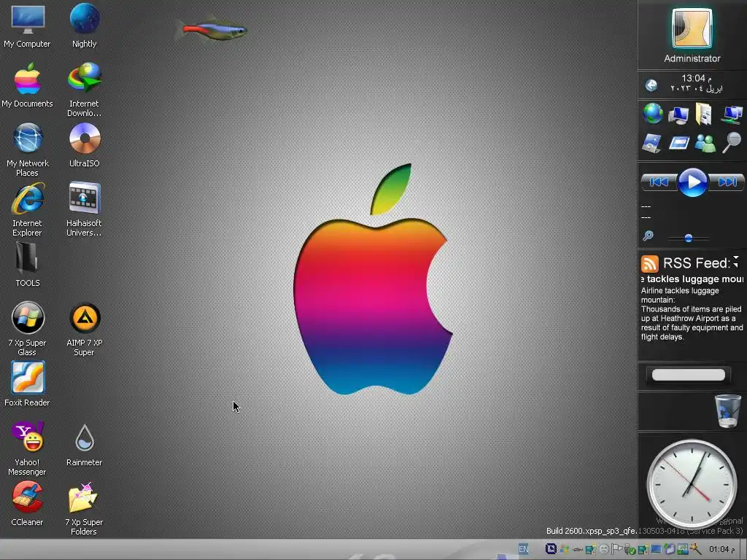This screenshot has width=747, height=560.
Task: Open the globe shortcut in the sidebar launcher
Action: [x=653, y=114]
